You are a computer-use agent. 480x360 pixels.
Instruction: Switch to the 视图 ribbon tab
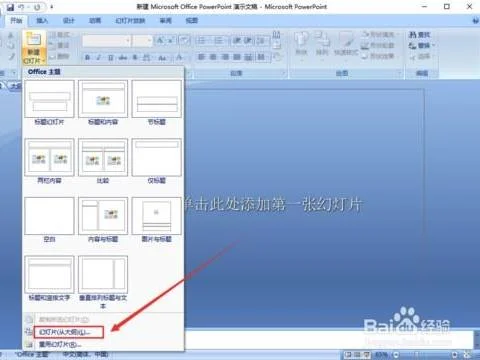coord(192,21)
